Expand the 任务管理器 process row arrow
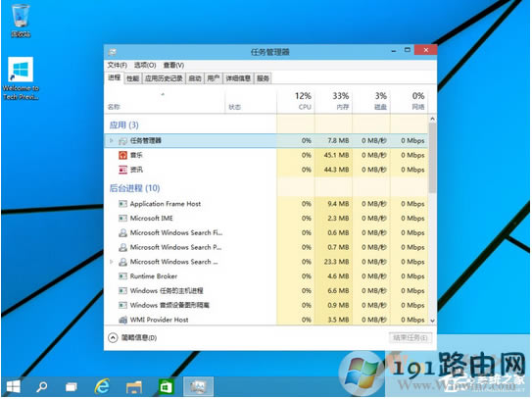This screenshot has width=532, height=399. click(112, 140)
